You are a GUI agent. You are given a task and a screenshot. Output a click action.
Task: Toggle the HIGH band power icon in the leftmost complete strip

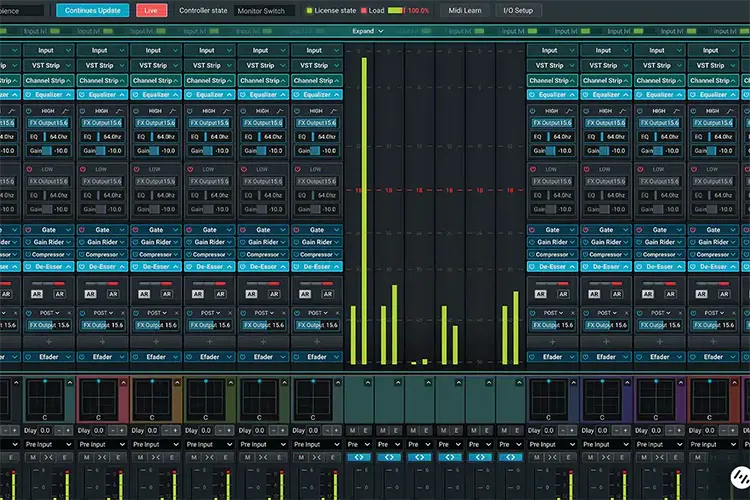click(29, 111)
